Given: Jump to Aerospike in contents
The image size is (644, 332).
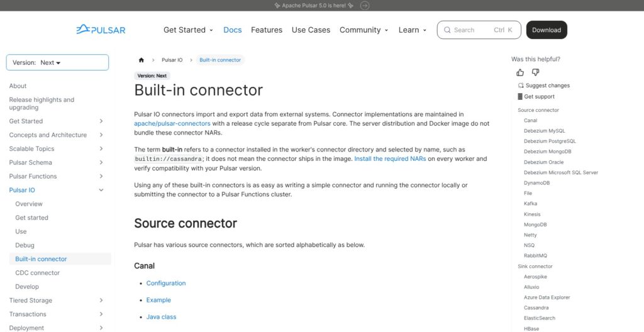Looking at the screenshot, I should pos(535,277).
